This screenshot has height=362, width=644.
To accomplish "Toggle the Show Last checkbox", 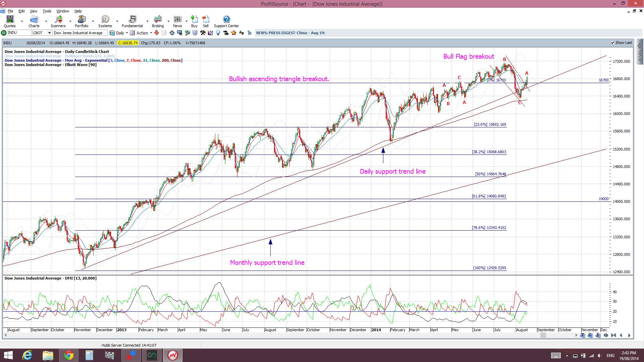I will click(613, 43).
